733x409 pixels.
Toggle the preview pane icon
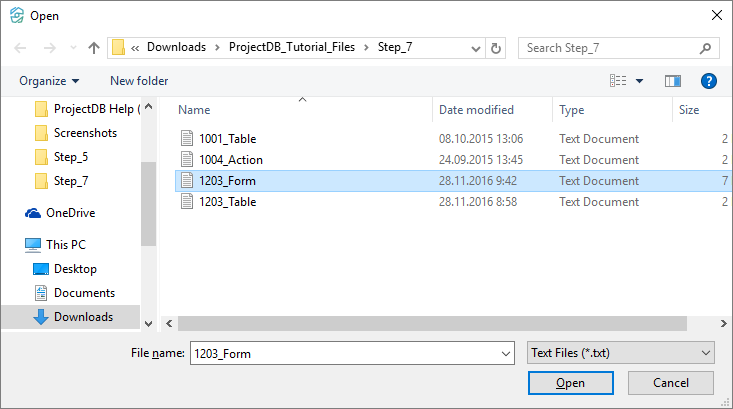(672, 81)
